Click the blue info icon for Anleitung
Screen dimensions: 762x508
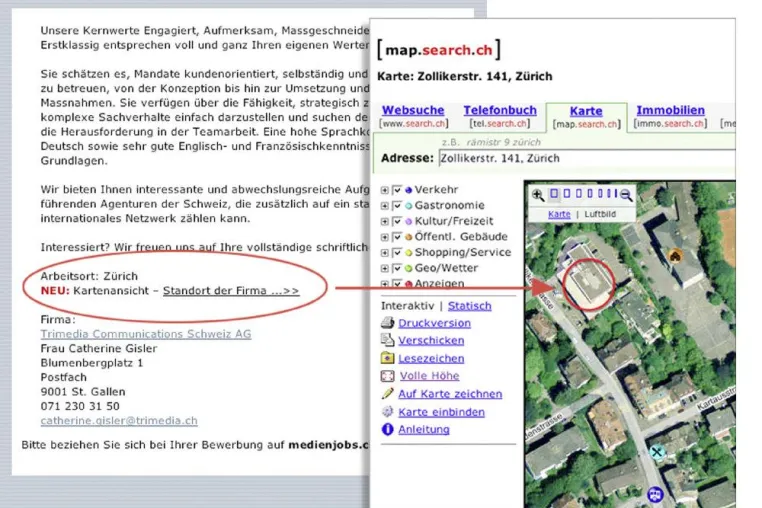[387, 429]
